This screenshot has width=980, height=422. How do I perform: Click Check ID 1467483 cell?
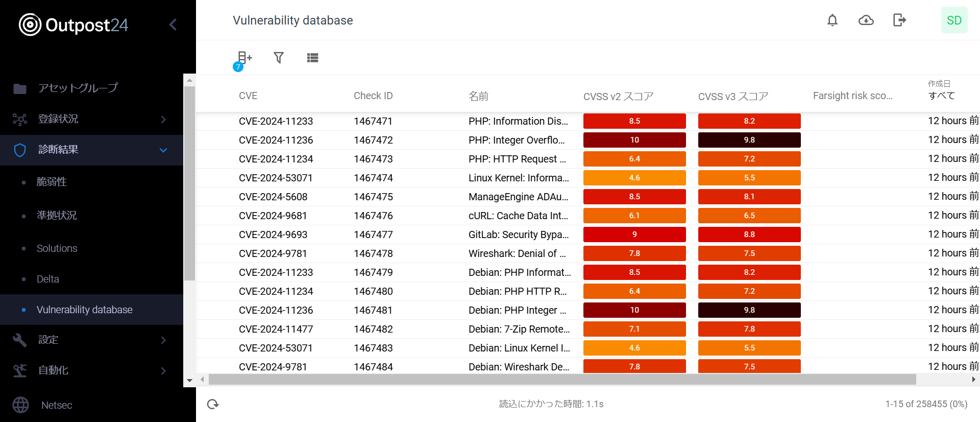[x=373, y=348]
